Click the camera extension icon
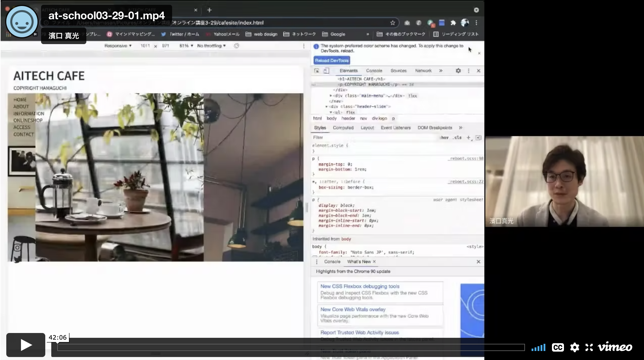The width and height of the screenshot is (644, 360). tap(407, 23)
